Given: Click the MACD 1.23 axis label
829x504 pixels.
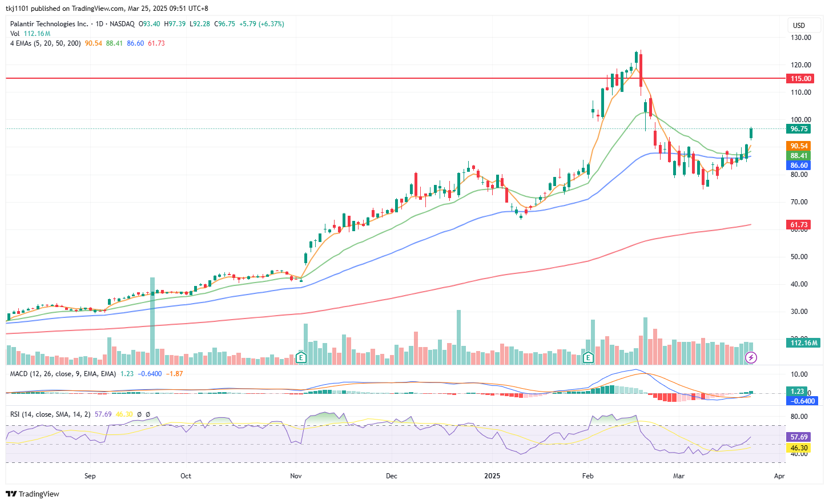Looking at the screenshot, I should coord(797,391).
